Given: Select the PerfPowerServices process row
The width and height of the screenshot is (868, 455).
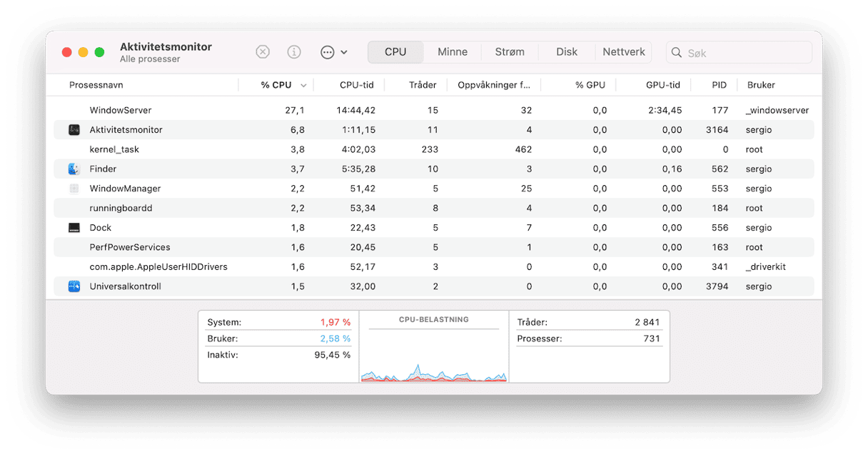Looking at the screenshot, I should pos(434,247).
